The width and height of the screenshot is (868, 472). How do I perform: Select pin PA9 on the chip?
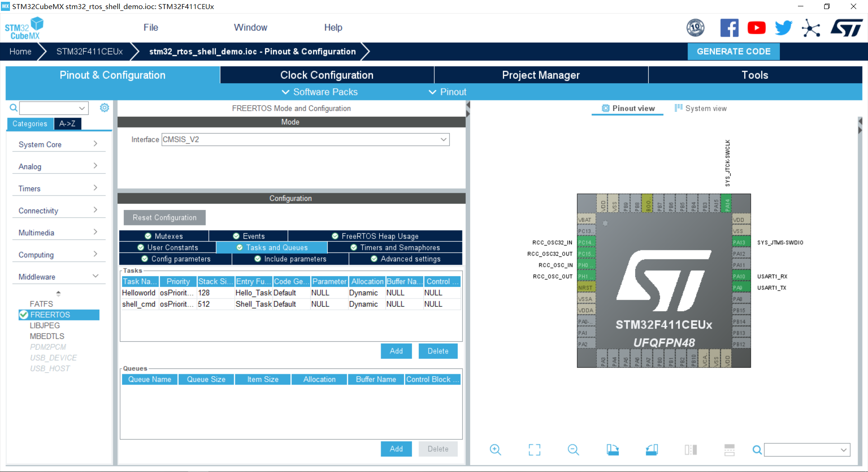click(x=741, y=288)
